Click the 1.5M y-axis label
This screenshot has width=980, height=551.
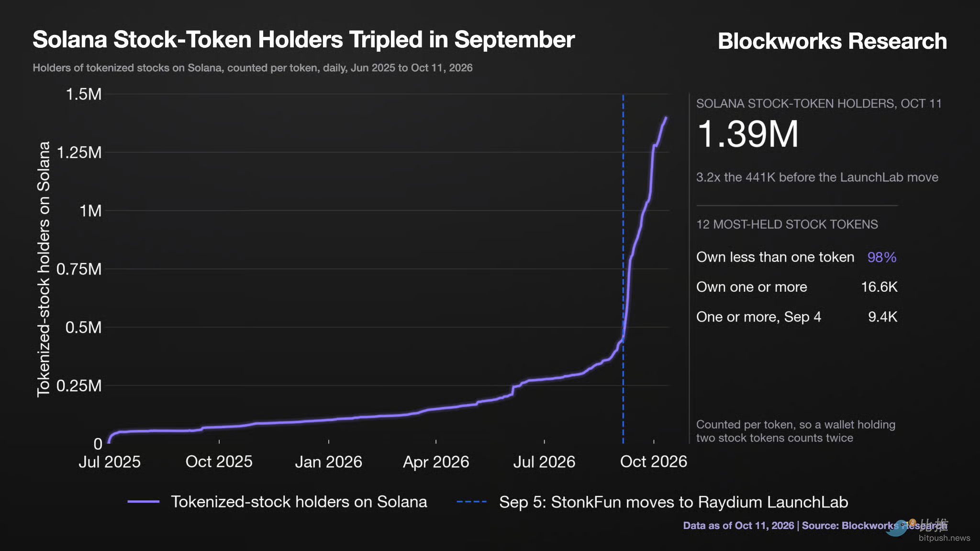pos(84,94)
